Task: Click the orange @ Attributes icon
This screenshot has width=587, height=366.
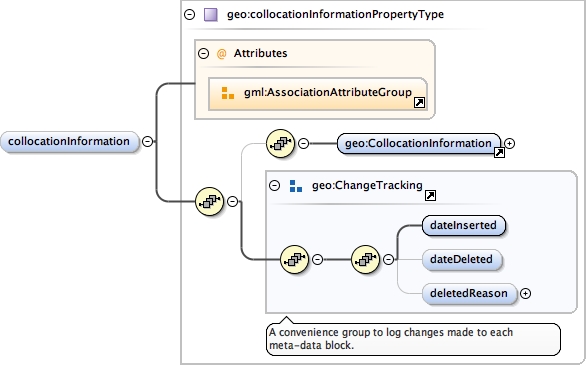Action: tap(221, 54)
